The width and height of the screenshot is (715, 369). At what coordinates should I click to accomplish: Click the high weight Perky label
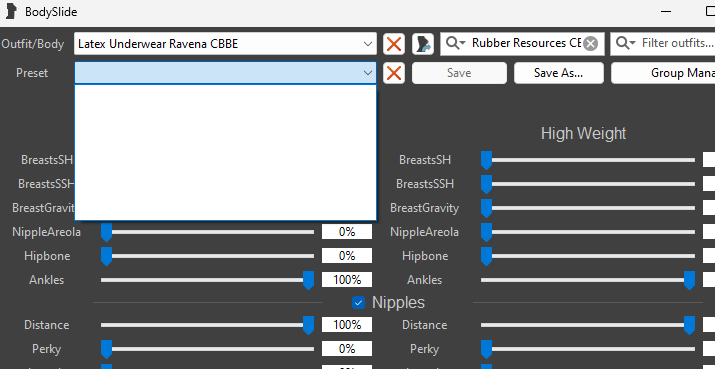point(425,349)
